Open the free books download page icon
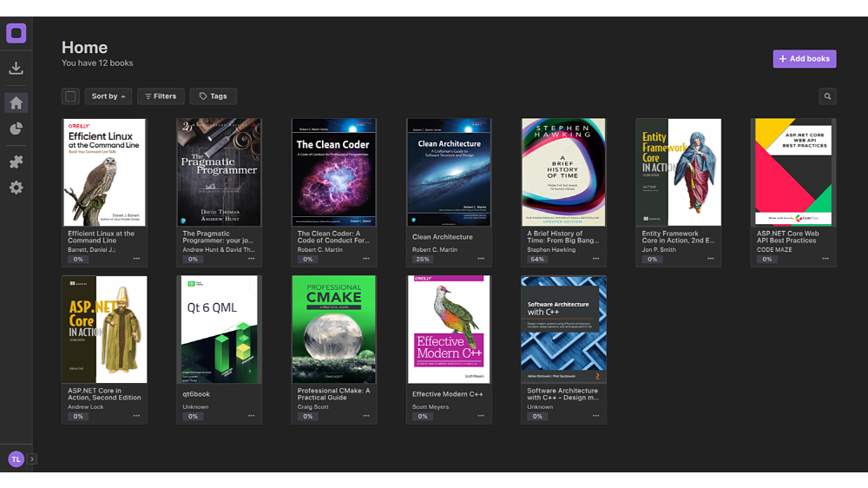 pos(16,69)
